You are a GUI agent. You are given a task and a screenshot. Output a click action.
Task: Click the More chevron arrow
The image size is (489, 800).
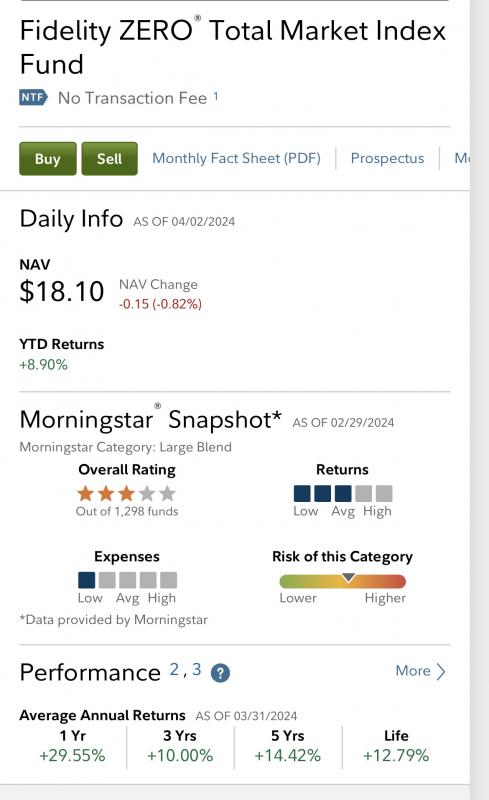click(x=441, y=671)
